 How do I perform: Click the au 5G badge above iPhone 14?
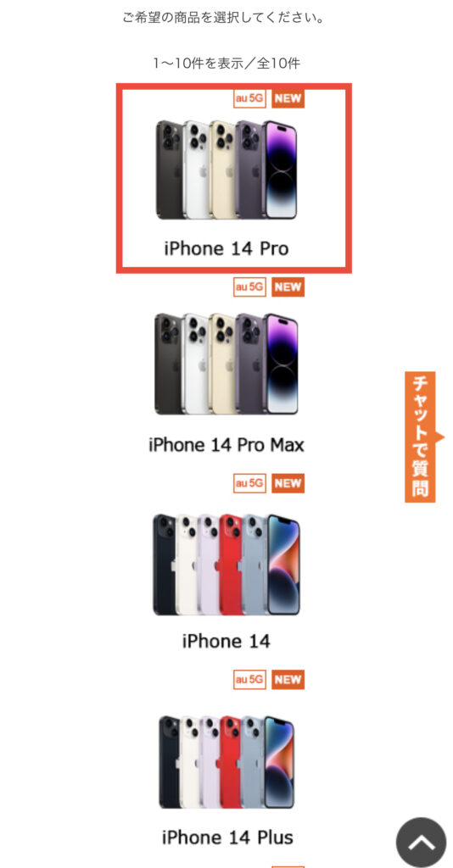pyautogui.click(x=249, y=483)
